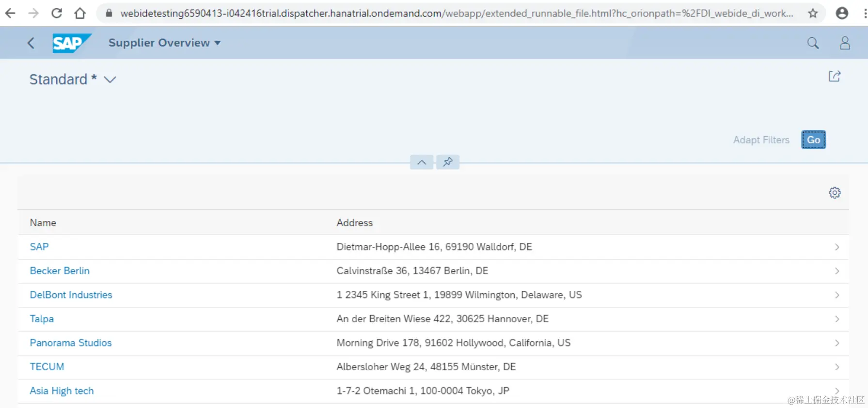
Task: Open the browser home icon
Action: tap(80, 13)
